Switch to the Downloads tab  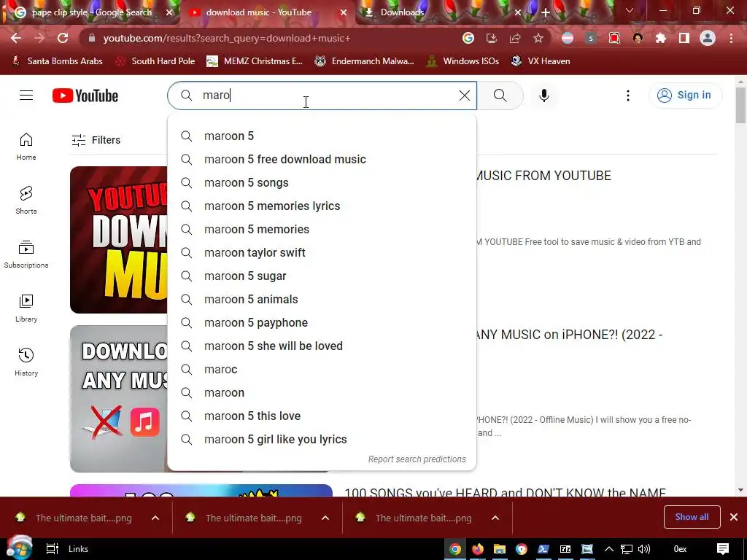402,12
